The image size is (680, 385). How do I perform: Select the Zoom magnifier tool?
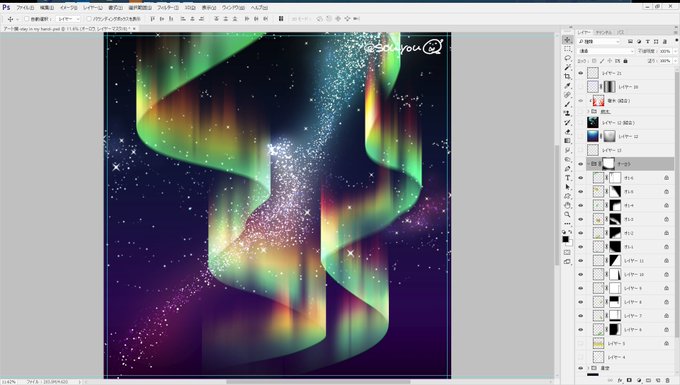coord(567,215)
